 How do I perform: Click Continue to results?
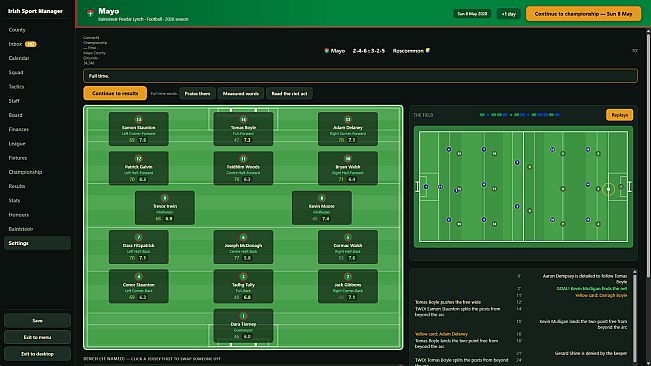click(115, 93)
